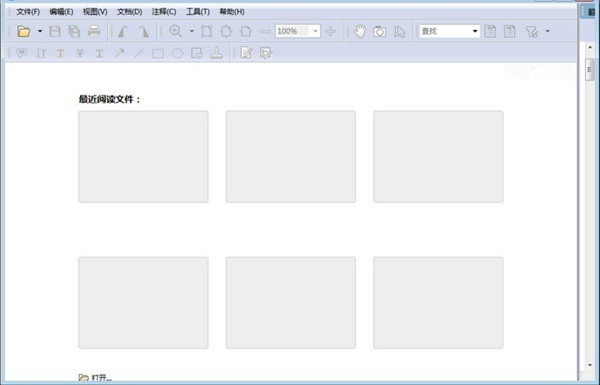Click the fit page icon
The image size is (600, 385).
tap(226, 31)
